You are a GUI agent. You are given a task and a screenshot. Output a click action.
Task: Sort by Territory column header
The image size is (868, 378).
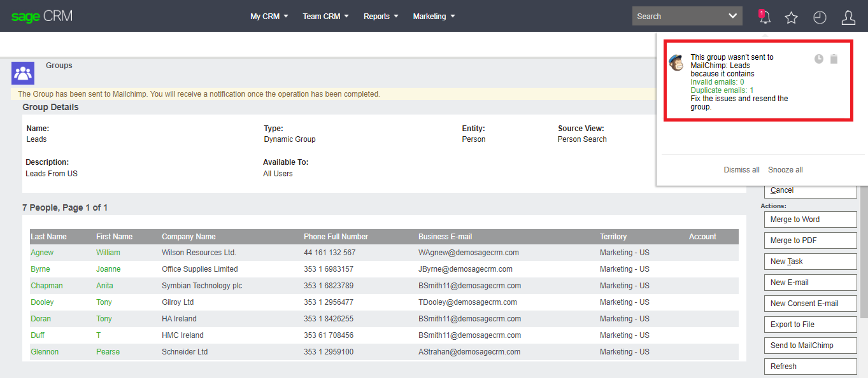pos(613,237)
